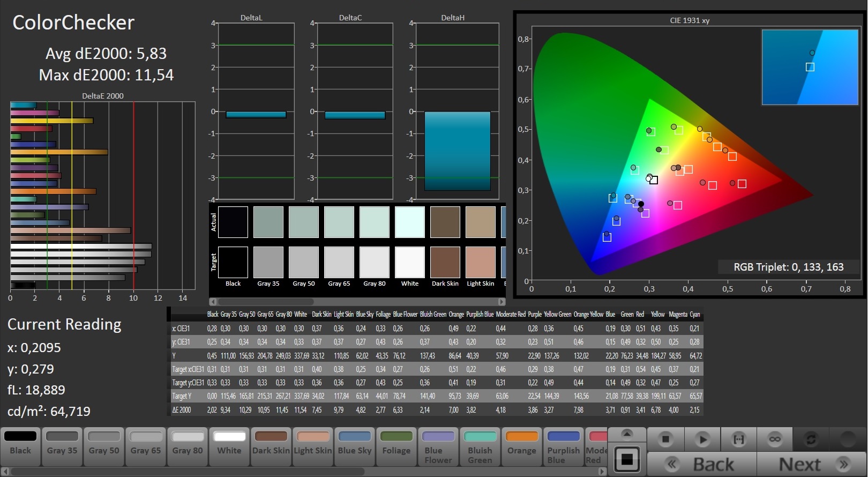Click the stop measurement icon
This screenshot has height=477, width=868.
665,439
